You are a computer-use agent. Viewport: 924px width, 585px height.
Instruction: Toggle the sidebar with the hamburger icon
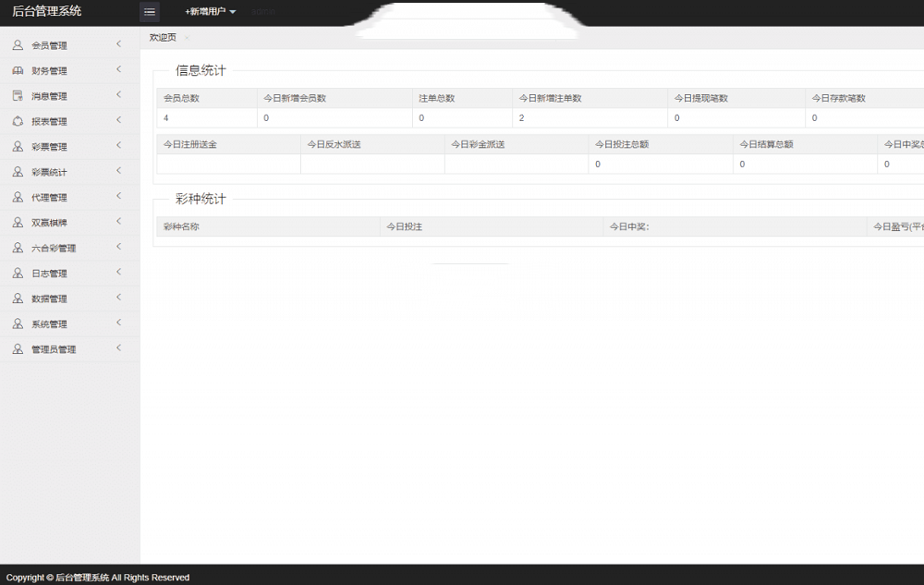coord(149,12)
